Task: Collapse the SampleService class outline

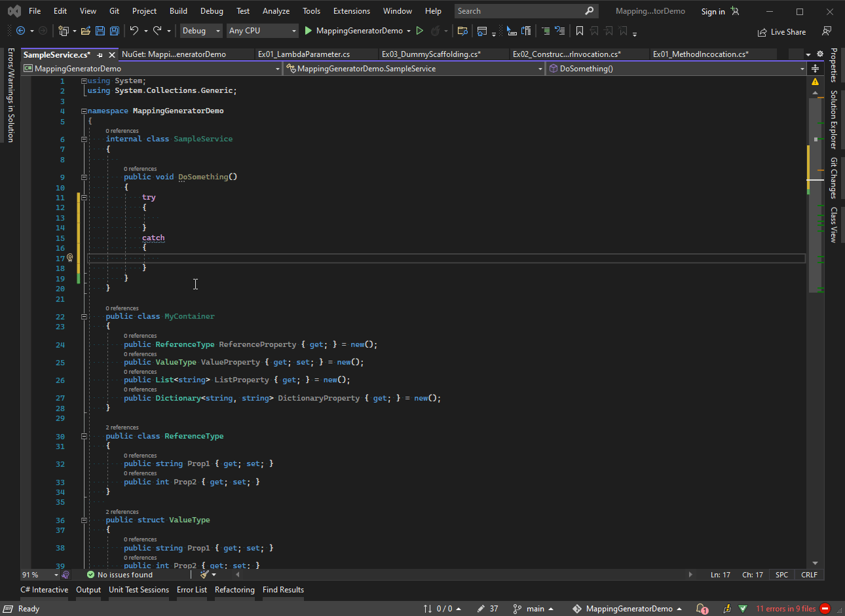Action: click(84, 139)
